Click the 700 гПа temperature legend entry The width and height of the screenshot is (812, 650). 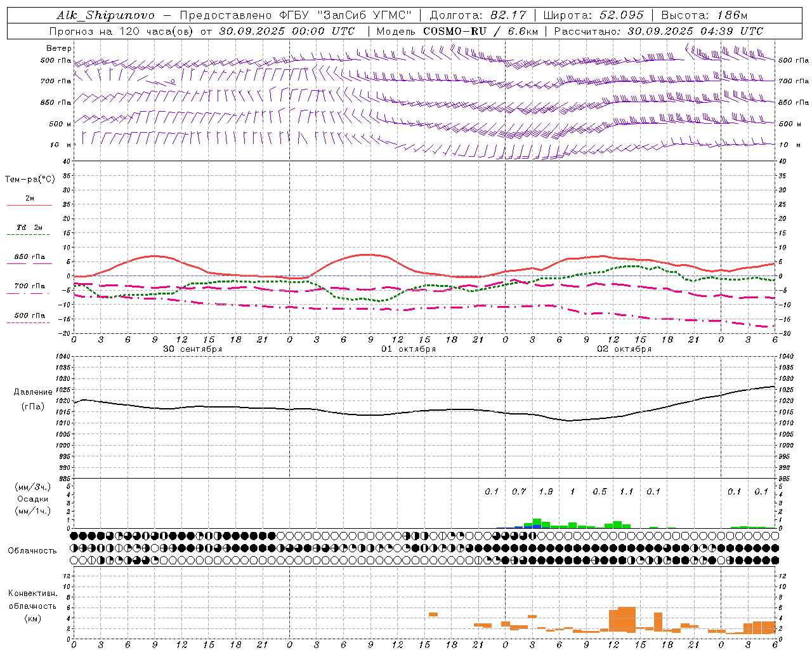[30, 286]
